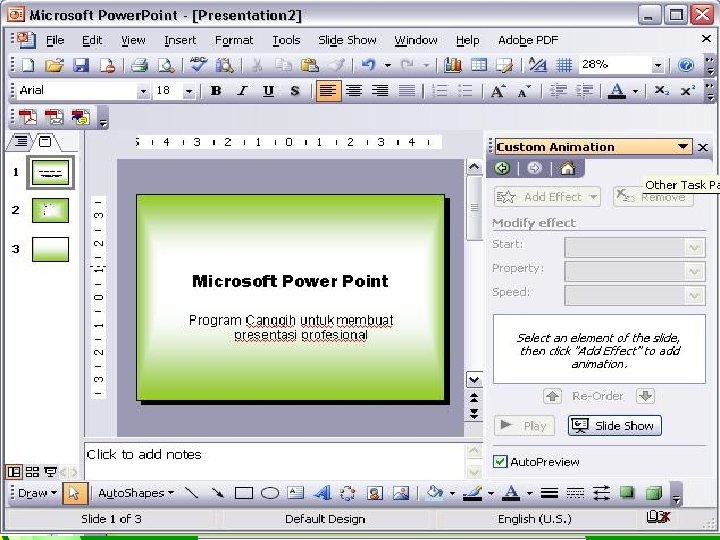This screenshot has height=540, width=720.
Task: Insert a table with the Table icon
Action: pos(478,65)
